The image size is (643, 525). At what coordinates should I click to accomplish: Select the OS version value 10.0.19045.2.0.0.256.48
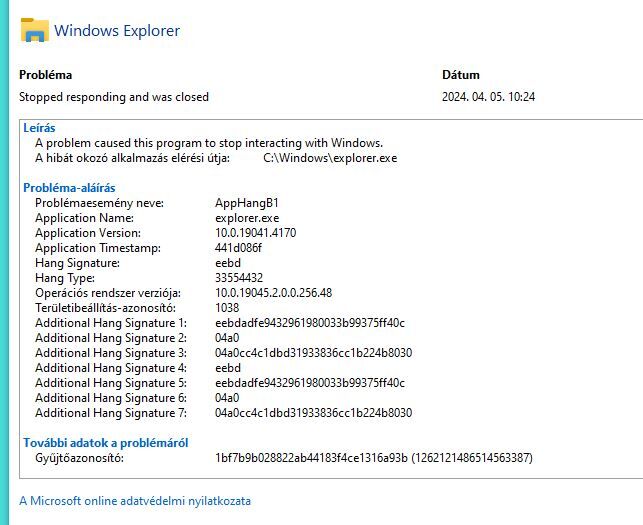click(x=273, y=293)
